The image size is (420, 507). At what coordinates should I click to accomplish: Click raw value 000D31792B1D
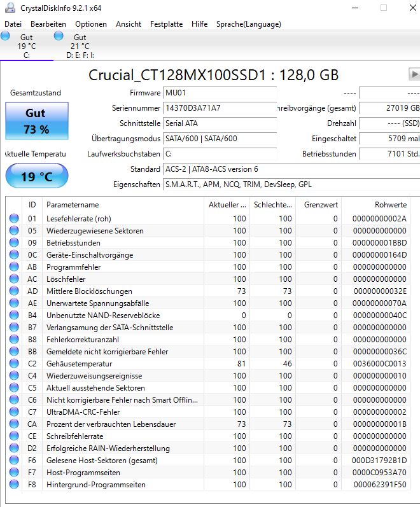(x=379, y=461)
